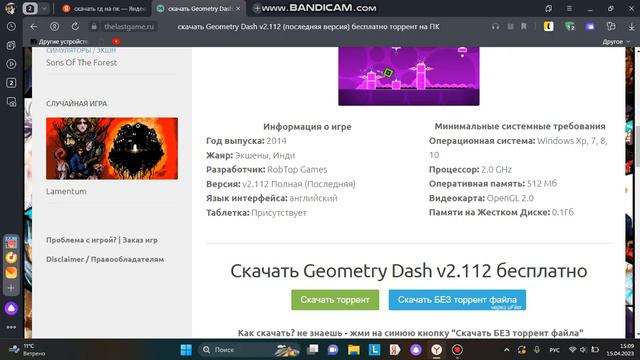
Task: Click 'Скачать торрент' green button
Action: click(335, 300)
